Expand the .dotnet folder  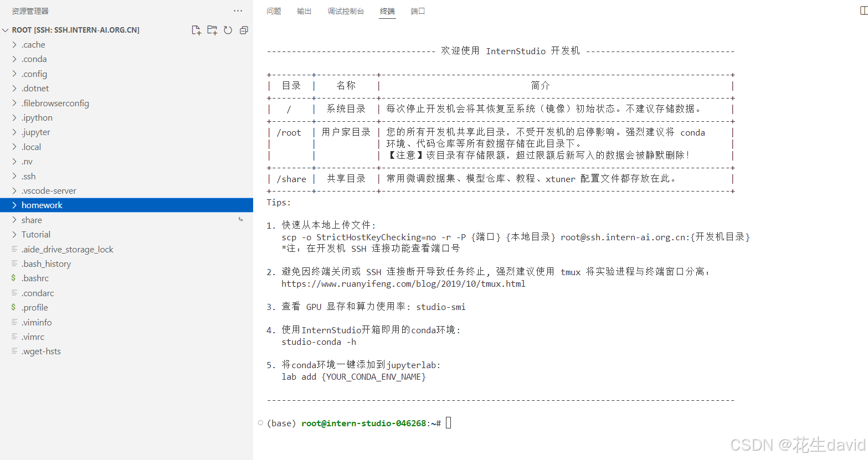(14, 88)
